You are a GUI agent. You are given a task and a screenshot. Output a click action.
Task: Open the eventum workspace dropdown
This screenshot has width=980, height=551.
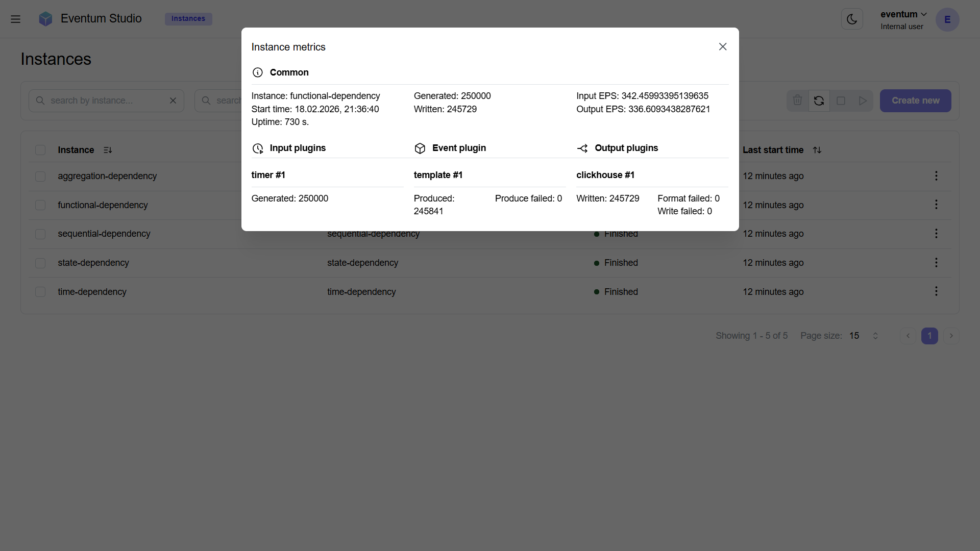tap(902, 14)
